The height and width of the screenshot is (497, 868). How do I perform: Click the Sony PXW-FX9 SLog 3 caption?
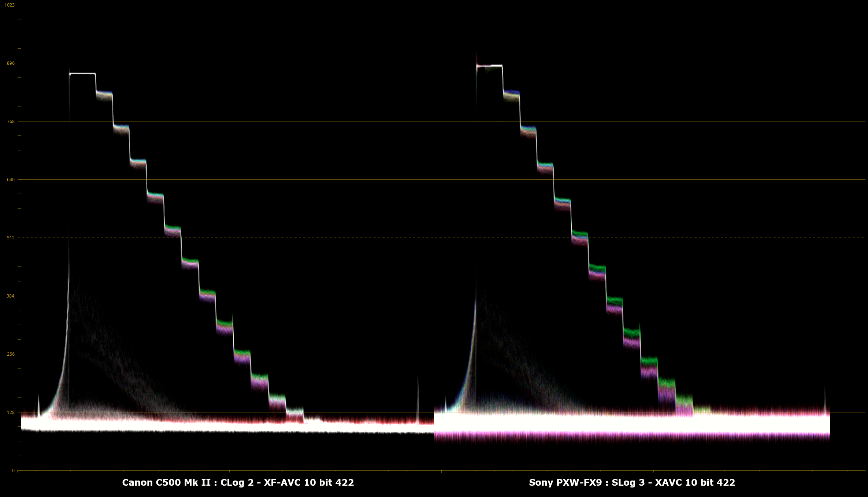(x=632, y=482)
